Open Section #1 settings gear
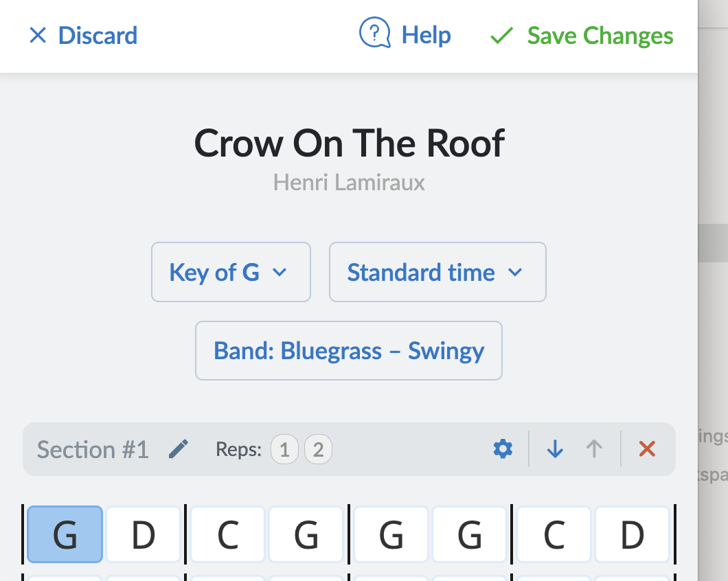The height and width of the screenshot is (581, 728). (x=503, y=449)
